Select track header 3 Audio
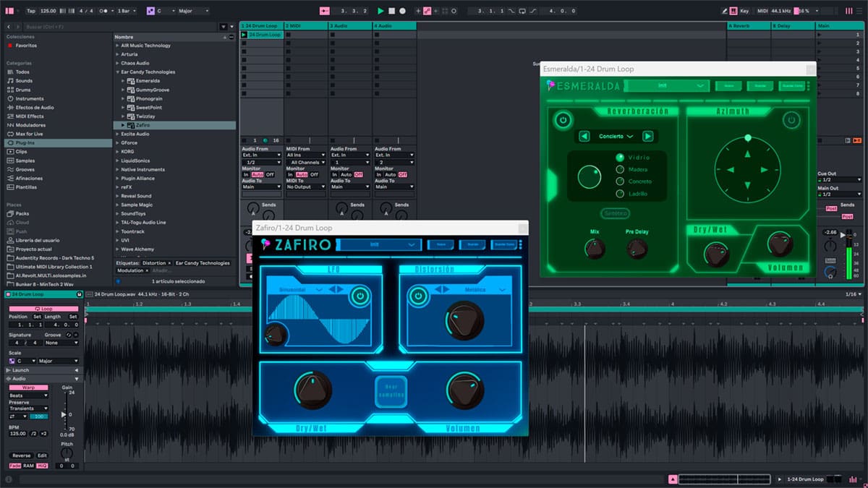The width and height of the screenshot is (868, 488). tap(350, 26)
